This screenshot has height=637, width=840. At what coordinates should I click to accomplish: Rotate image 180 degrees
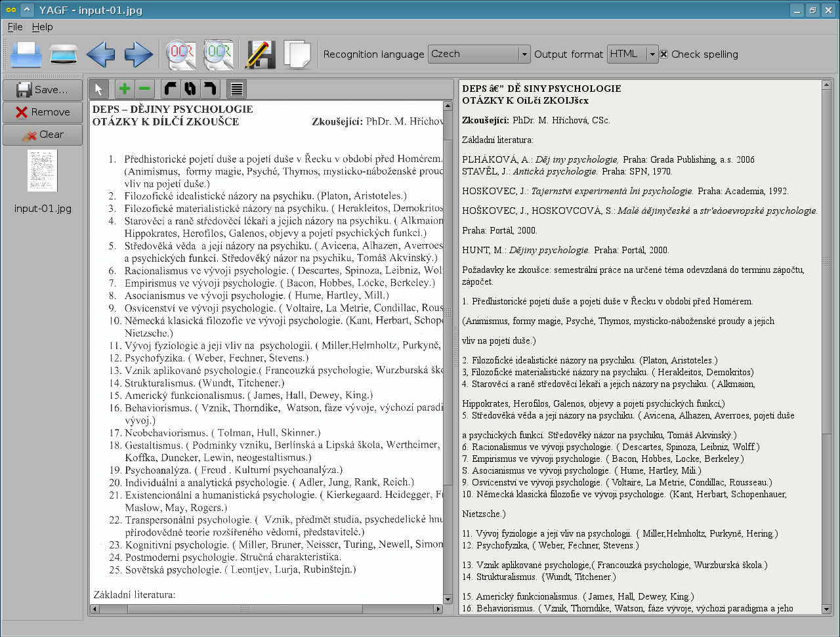[x=190, y=89]
